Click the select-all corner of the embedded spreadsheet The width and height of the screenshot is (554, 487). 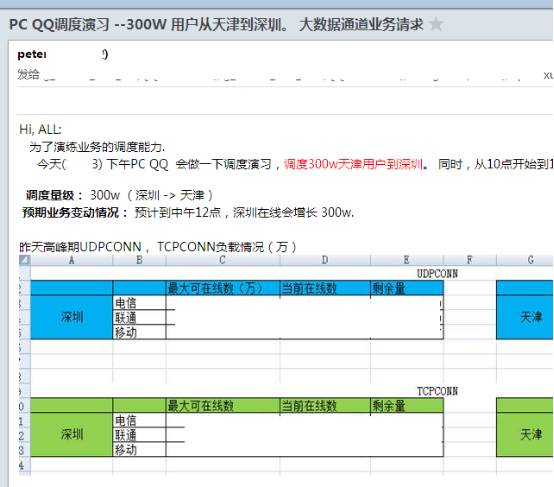[x=25, y=260]
